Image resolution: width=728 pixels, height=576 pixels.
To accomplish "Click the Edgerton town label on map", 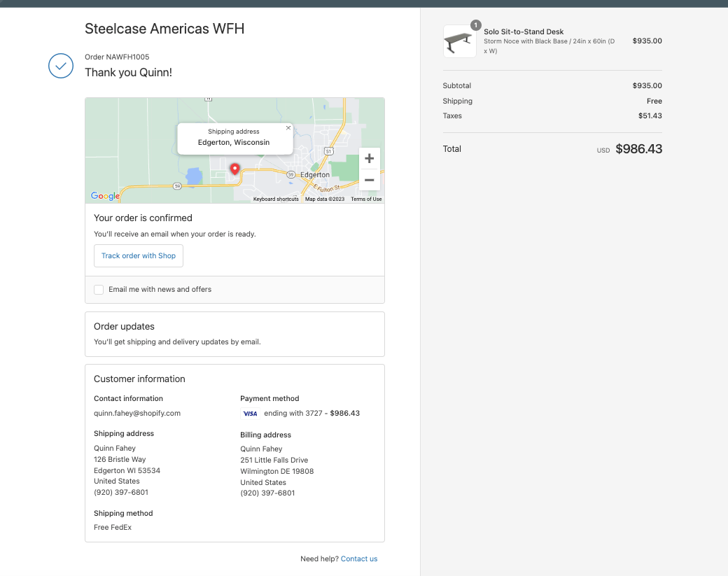I will [314, 175].
